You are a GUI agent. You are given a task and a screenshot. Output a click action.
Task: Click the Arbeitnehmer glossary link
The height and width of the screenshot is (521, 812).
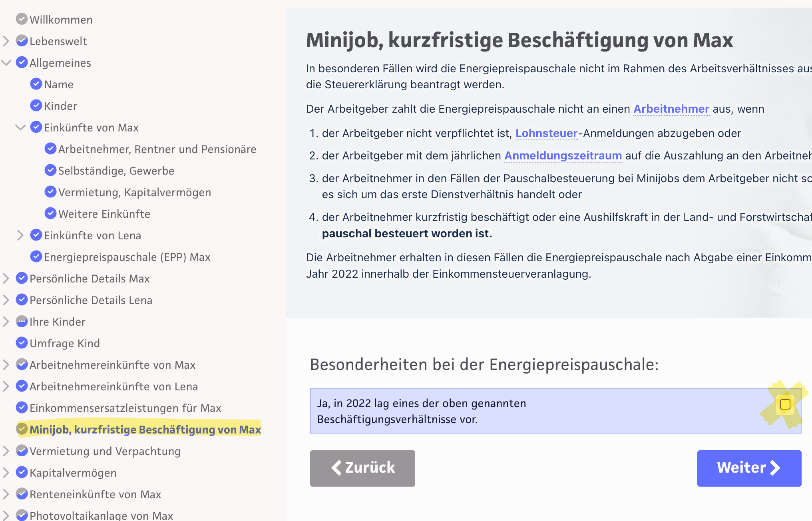[671, 109]
